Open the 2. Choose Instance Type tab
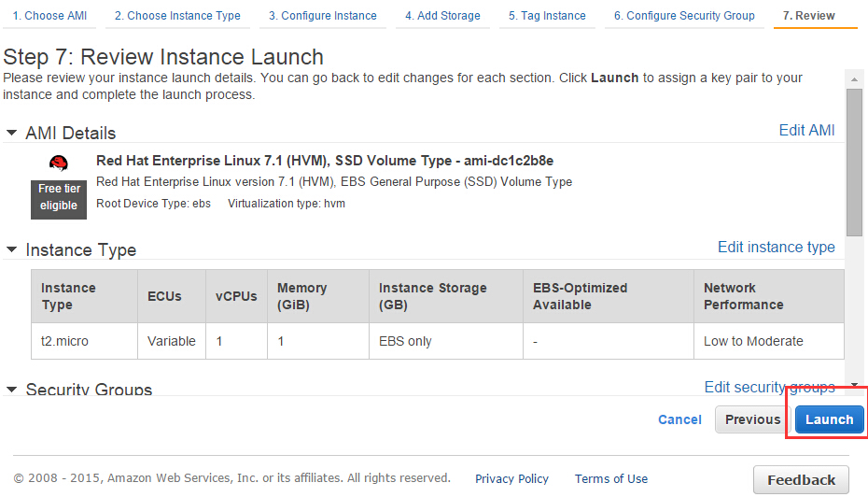The width and height of the screenshot is (868, 497). (x=177, y=16)
